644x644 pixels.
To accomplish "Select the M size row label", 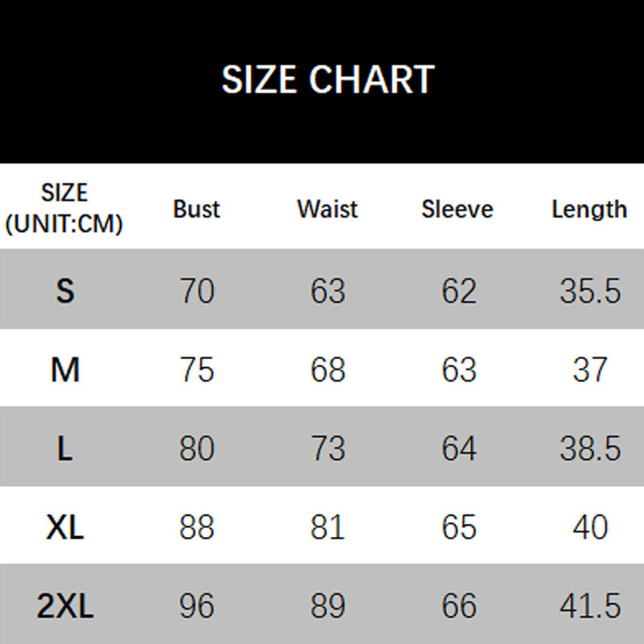I will tap(65, 369).
